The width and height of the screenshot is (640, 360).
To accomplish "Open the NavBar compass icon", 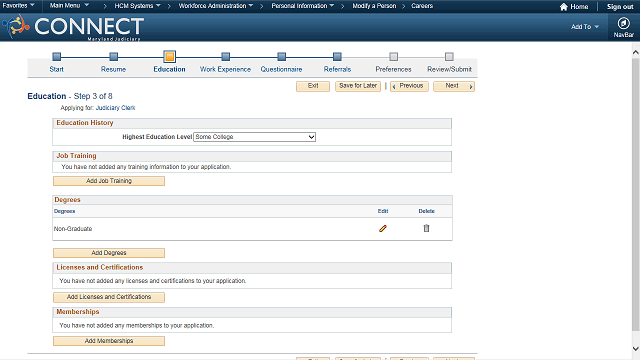I will tap(623, 23).
